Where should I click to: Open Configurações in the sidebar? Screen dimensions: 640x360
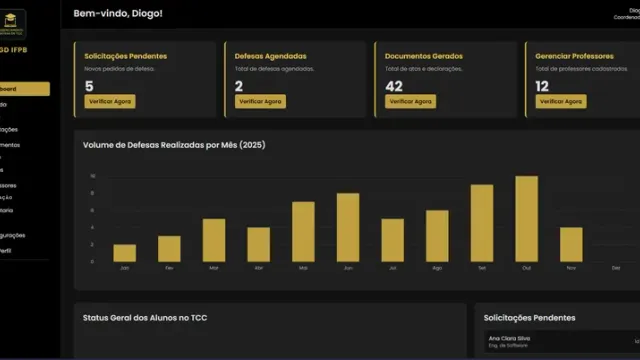13,236
